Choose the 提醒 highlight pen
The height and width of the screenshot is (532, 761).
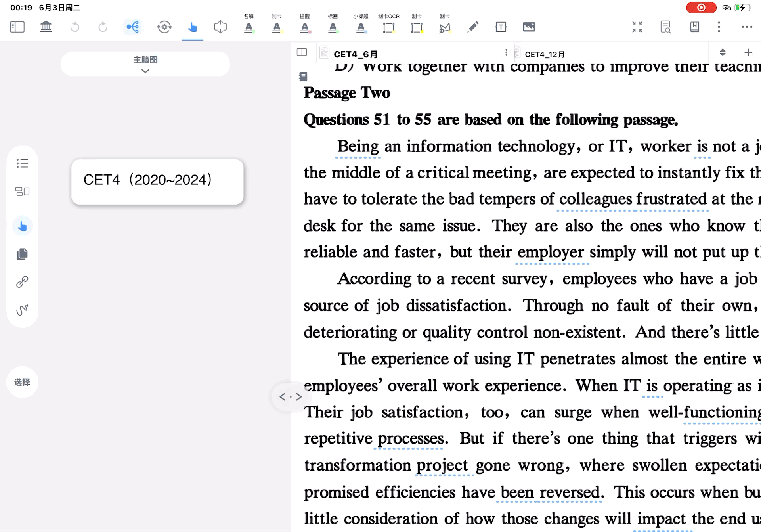pos(305,24)
